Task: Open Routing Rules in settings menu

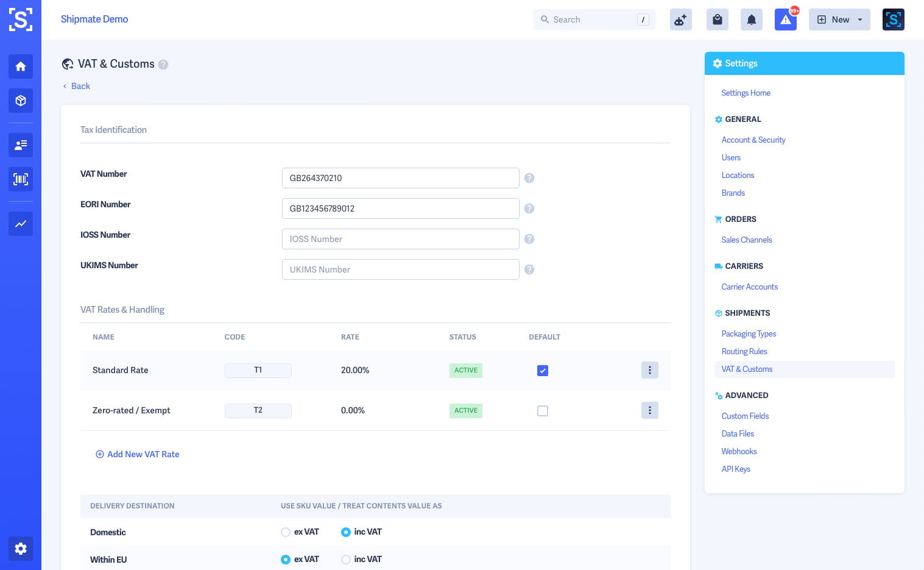Action: tap(744, 351)
